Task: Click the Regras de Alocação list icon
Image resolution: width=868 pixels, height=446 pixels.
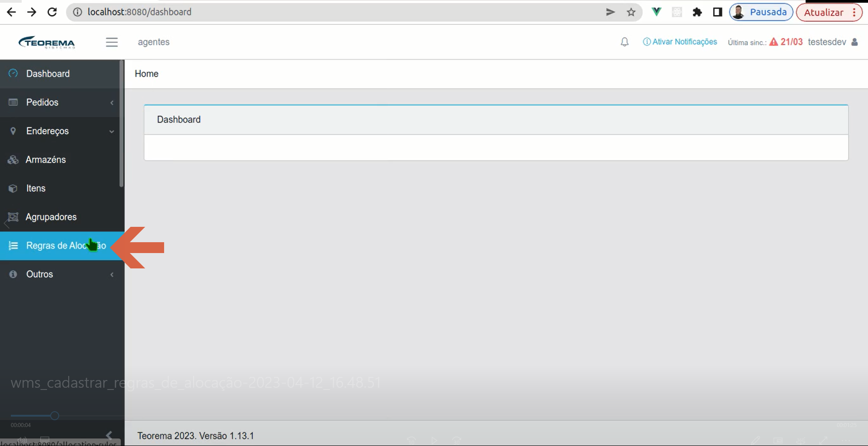Action: pyautogui.click(x=13, y=245)
